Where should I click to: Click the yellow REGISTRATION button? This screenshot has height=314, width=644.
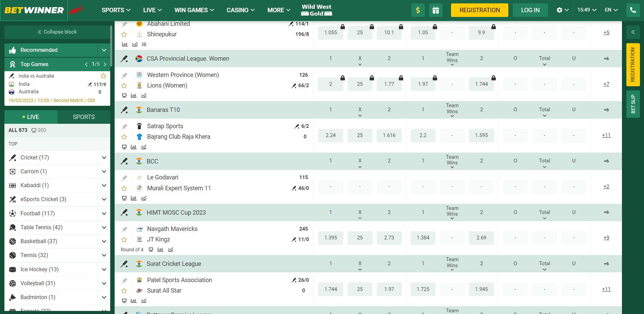(480, 10)
